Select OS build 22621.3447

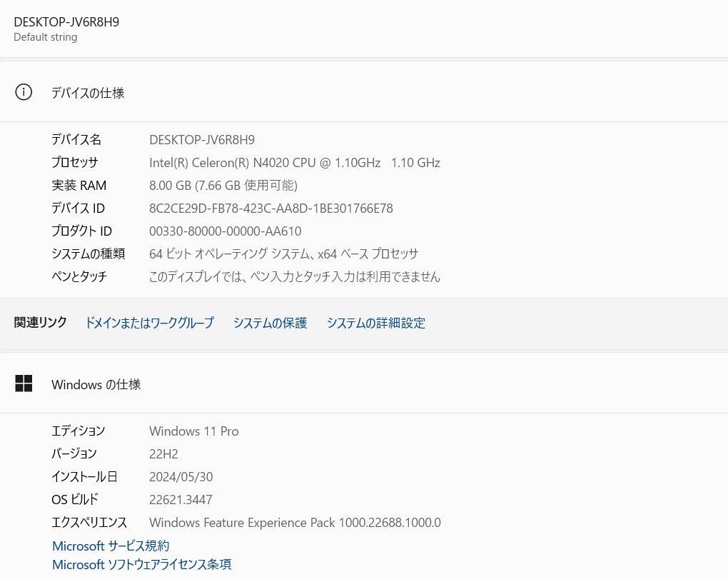(181, 499)
